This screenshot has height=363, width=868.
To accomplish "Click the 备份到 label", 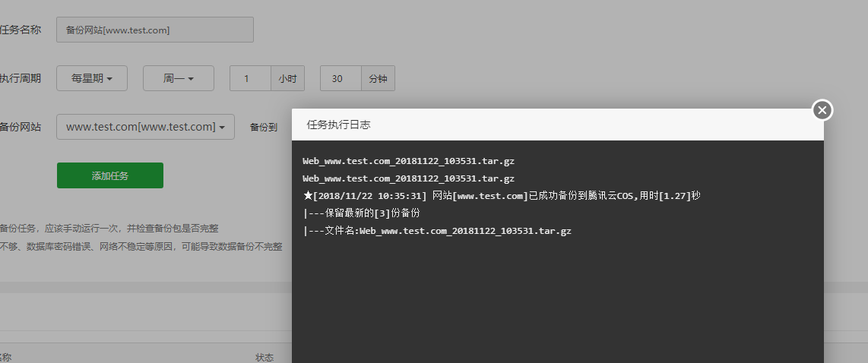I will [x=264, y=128].
